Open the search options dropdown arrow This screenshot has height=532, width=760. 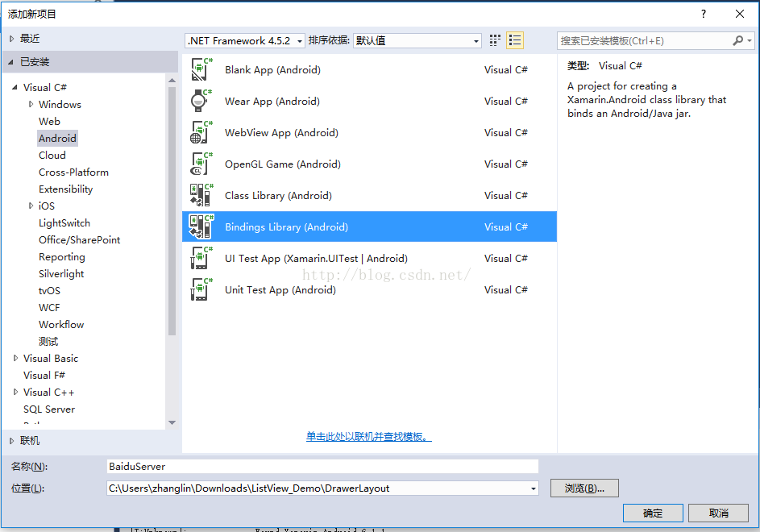tap(750, 41)
